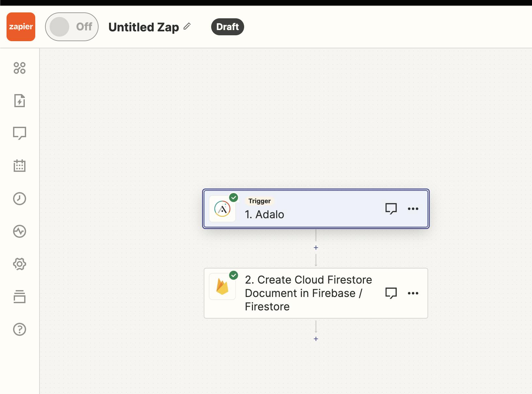Open the Zap history clock icon

tap(20, 199)
